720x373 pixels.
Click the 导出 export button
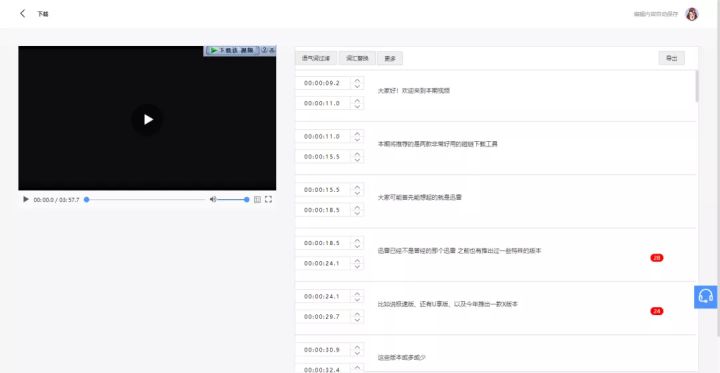tap(671, 58)
